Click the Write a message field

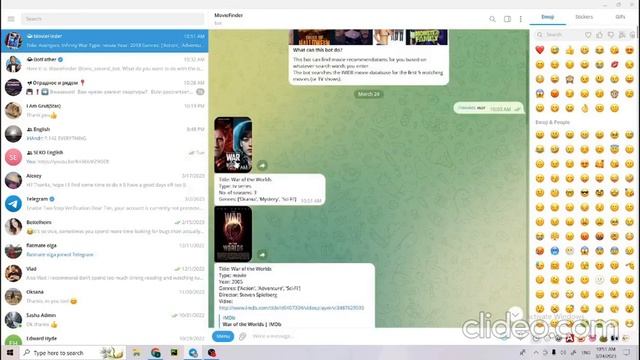367,336
